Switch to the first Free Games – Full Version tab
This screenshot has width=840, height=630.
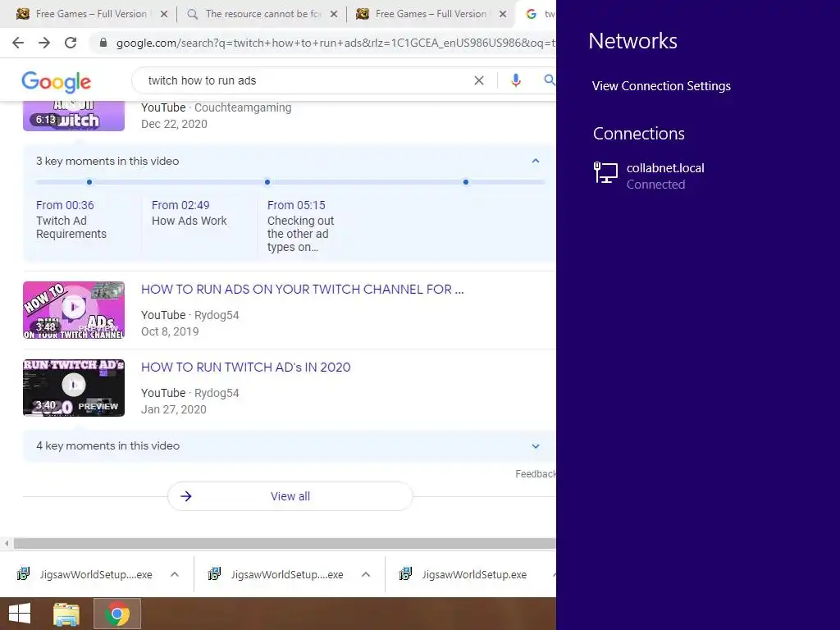click(91, 14)
